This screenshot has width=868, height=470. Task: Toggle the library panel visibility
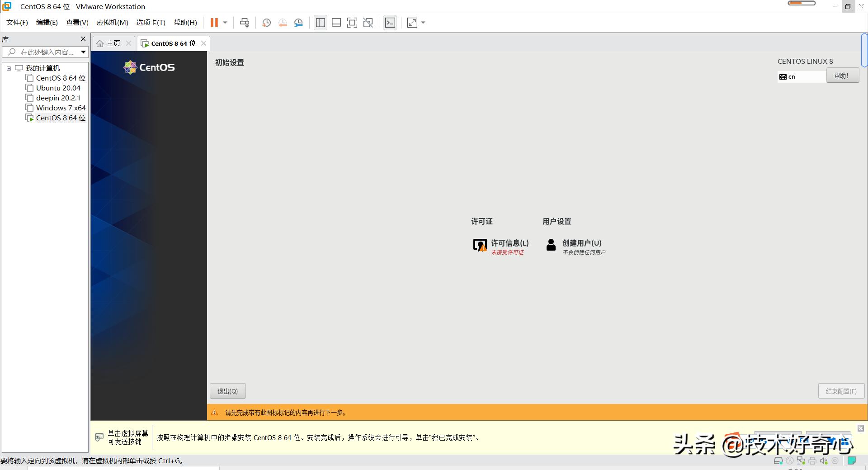320,23
